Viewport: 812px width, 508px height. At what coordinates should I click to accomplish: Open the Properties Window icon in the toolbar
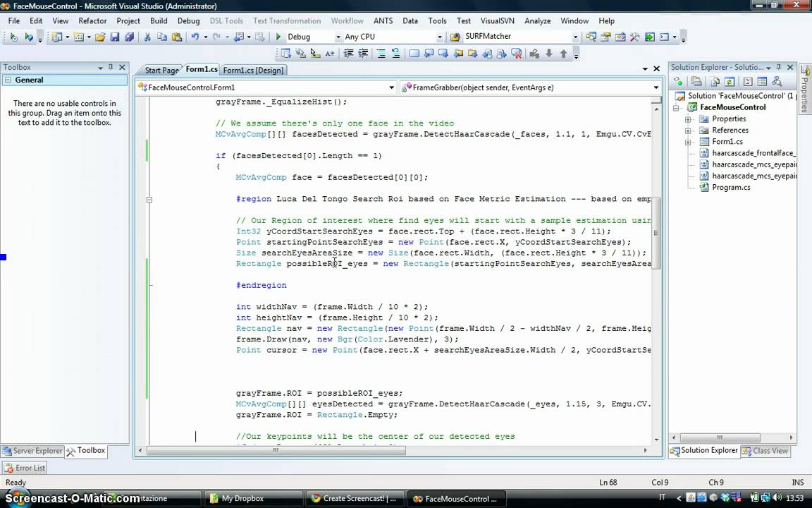click(605, 37)
